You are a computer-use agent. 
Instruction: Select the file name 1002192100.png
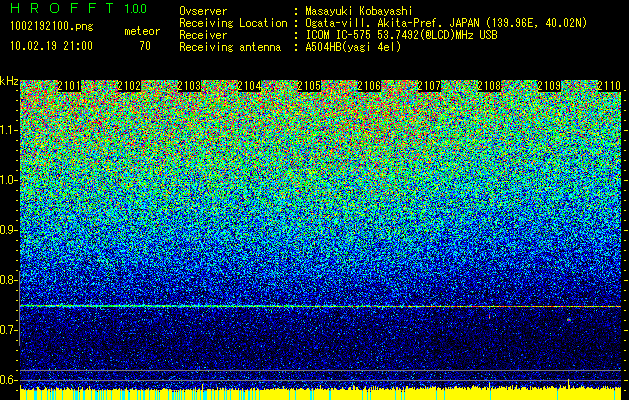click(x=52, y=27)
